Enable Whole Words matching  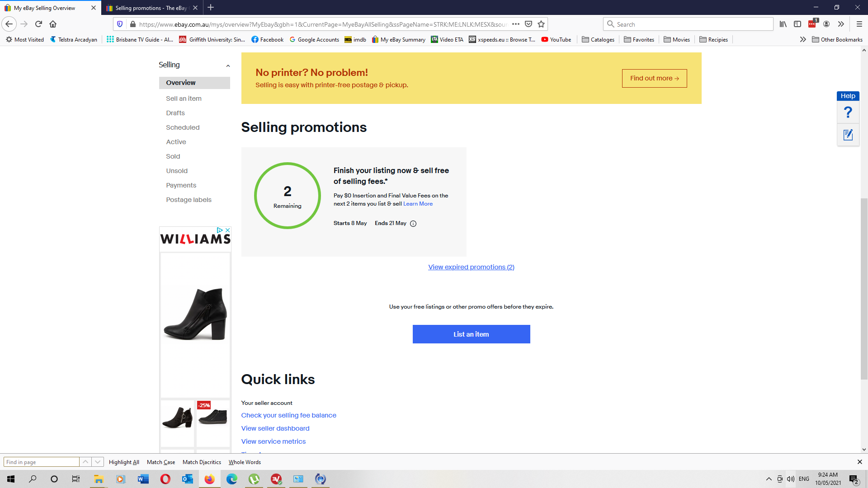tap(245, 462)
